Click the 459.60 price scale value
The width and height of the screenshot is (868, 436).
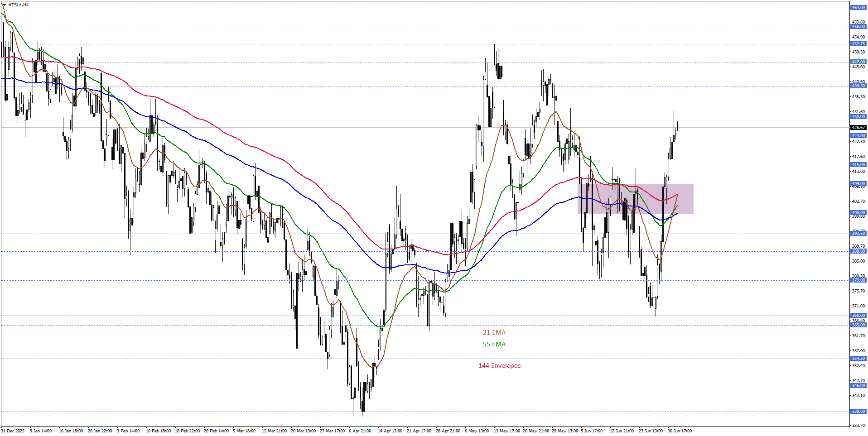[858, 22]
